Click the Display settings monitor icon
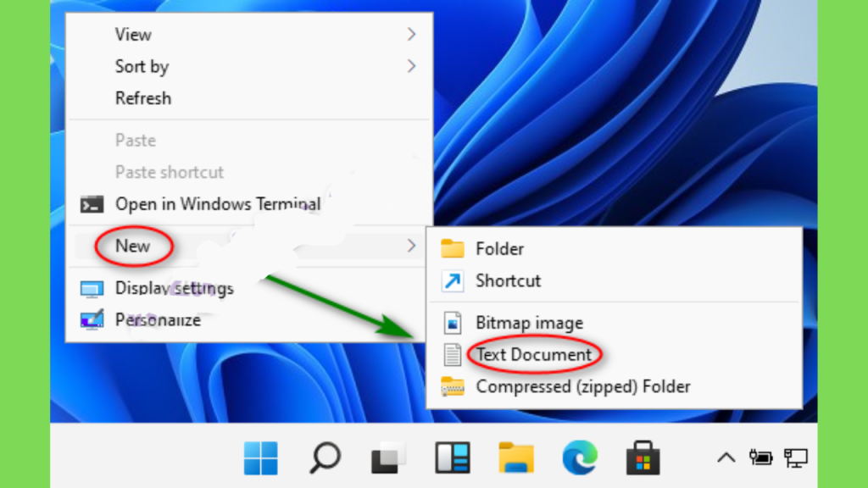Viewport: 868px width, 488px height. tap(92, 289)
